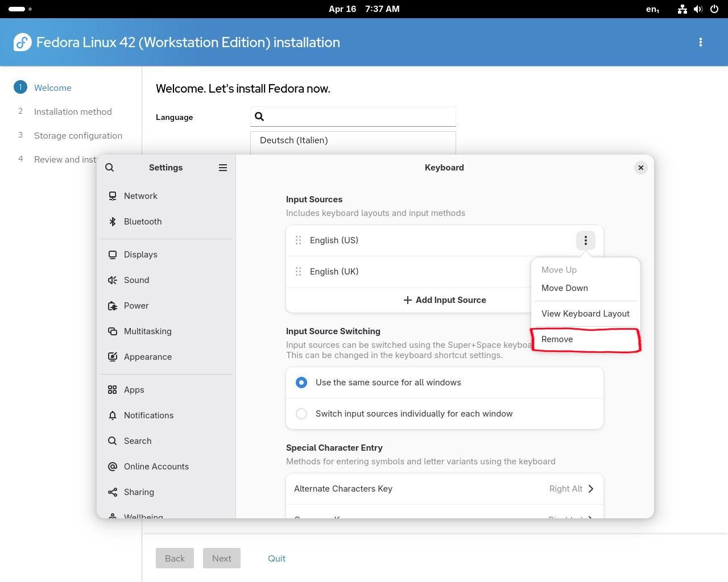
Task: Click the Multitasking icon
Action: [x=113, y=331]
